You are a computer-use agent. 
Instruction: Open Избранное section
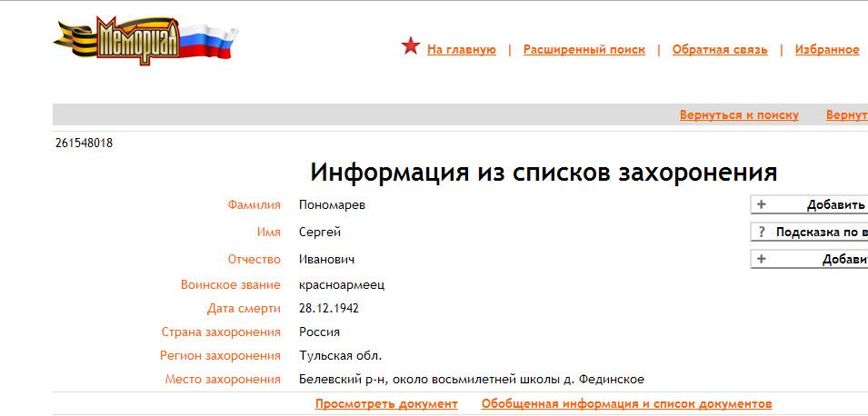pos(827,50)
